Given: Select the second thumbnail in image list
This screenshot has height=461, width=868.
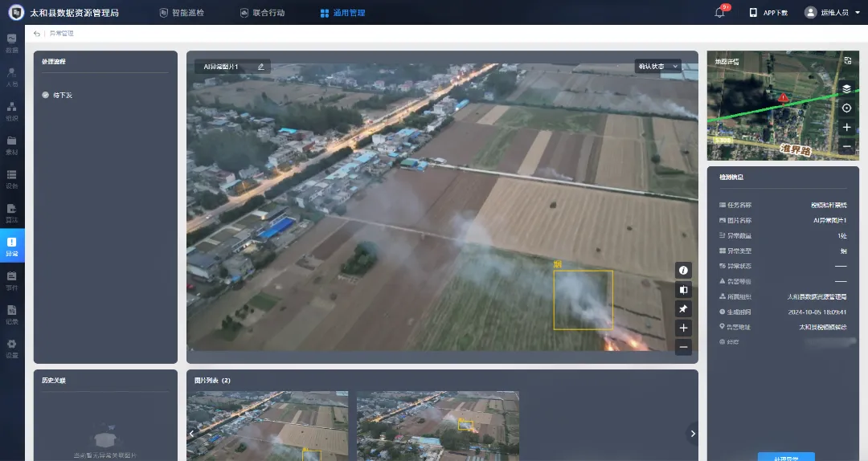Looking at the screenshot, I should [437, 426].
